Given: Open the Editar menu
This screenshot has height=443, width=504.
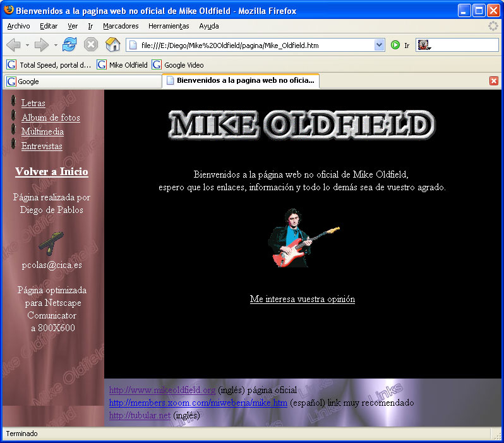Looking at the screenshot, I should click(x=49, y=26).
